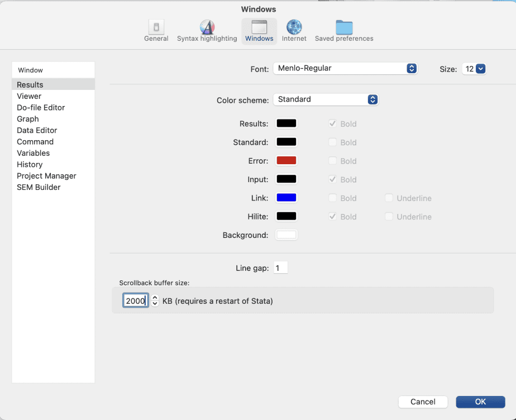Image resolution: width=516 pixels, height=420 pixels.
Task: Click the Line gap input field
Action: [x=280, y=268]
